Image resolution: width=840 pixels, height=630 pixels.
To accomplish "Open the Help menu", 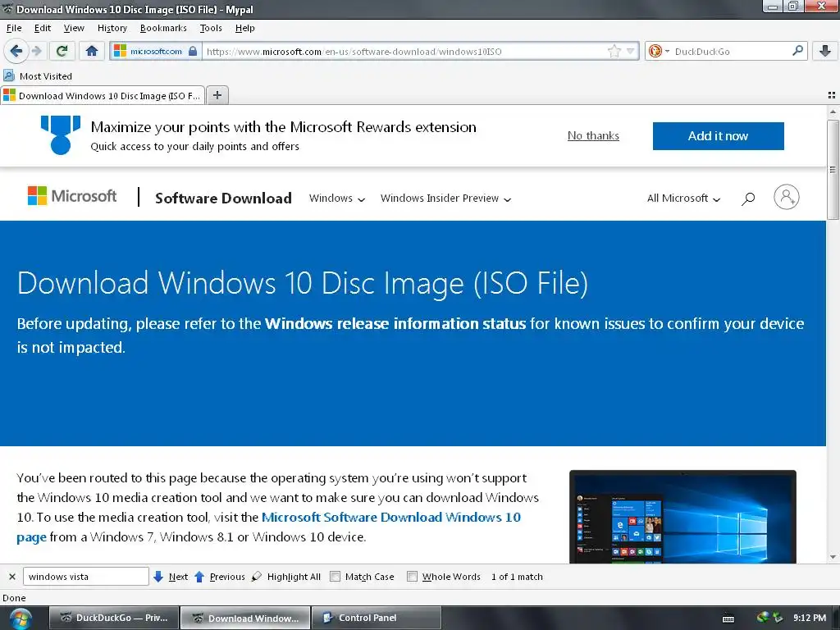I will 244,28.
